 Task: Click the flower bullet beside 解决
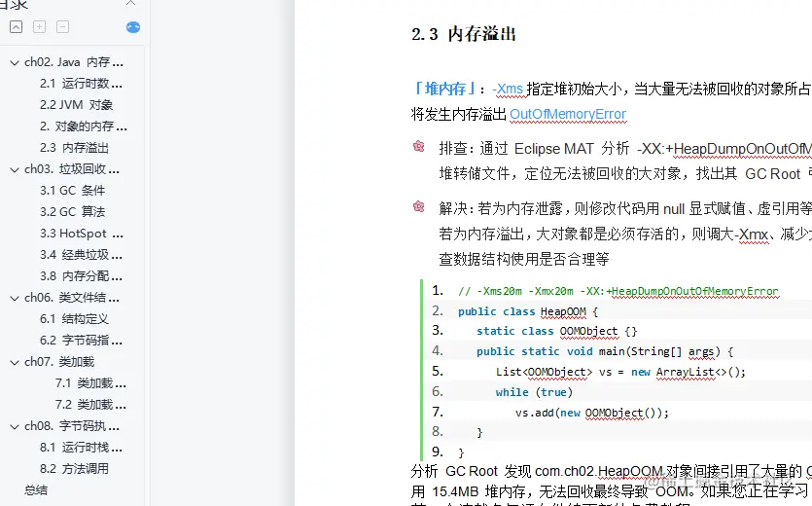[x=418, y=207]
